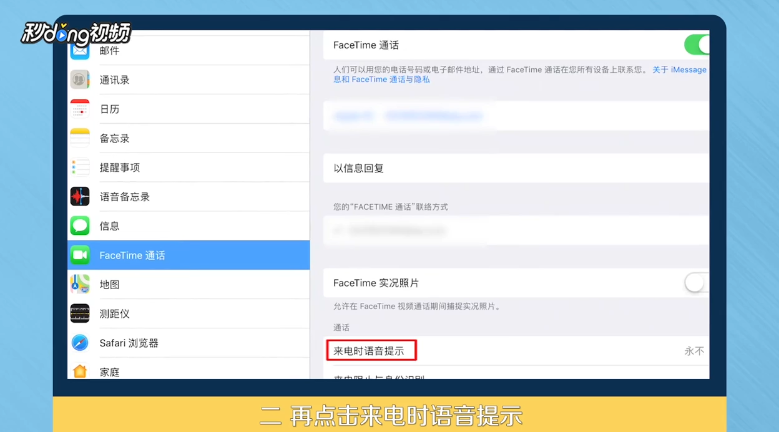Open 以信息回复 option

coord(516,168)
